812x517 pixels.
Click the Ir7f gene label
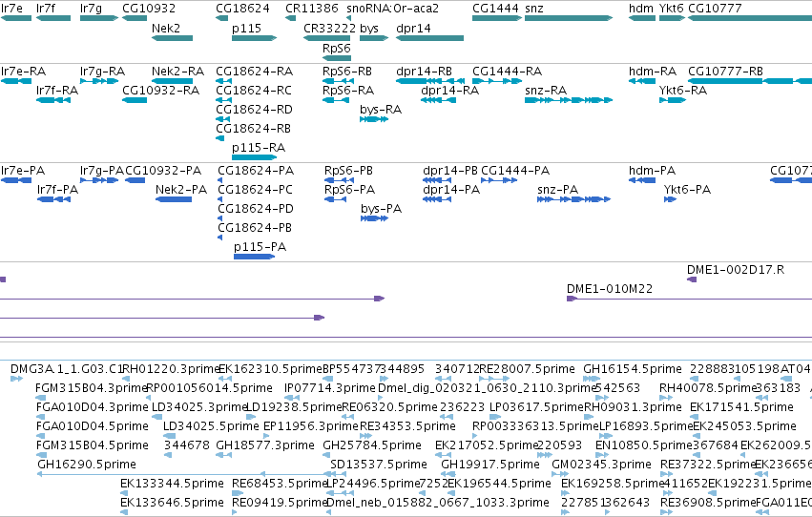tap(46, 9)
